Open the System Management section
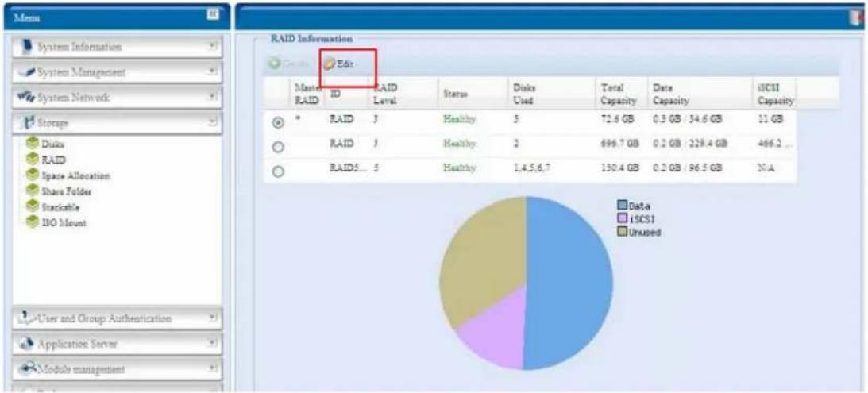The height and width of the screenshot is (393, 868). click(x=116, y=72)
